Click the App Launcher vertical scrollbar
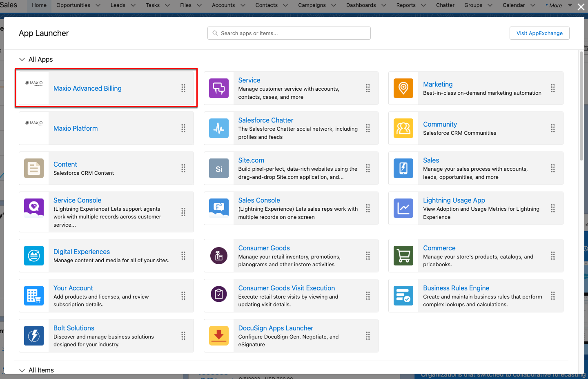Viewport: 588px width, 379px height. pyautogui.click(x=581, y=106)
